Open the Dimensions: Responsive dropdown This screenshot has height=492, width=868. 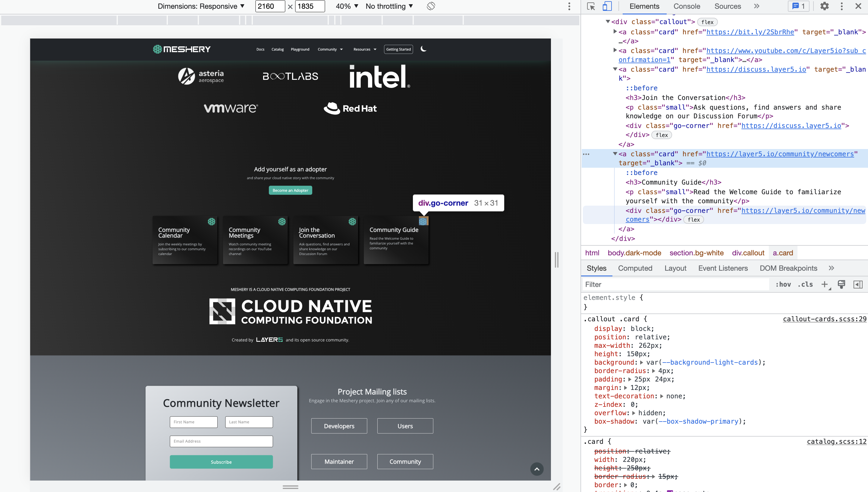click(201, 6)
